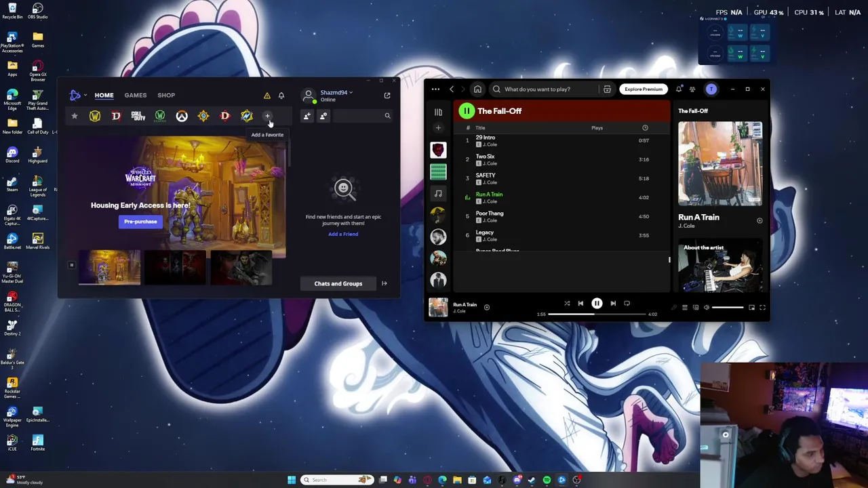Add a Favorite with the plus button
This screenshot has height=488, width=868.
point(267,116)
